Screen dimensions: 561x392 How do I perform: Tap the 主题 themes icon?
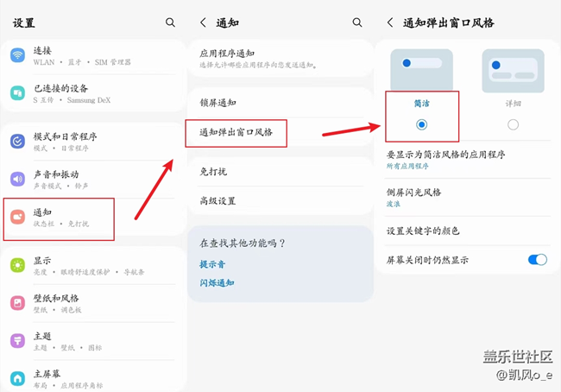17,341
